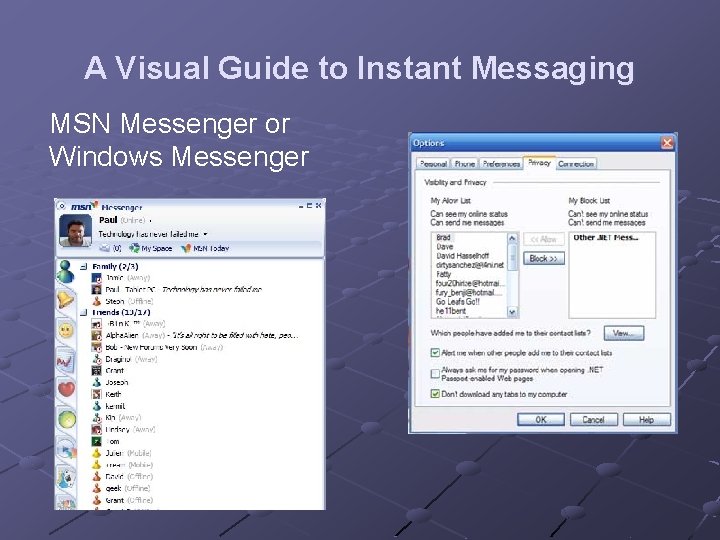This screenshot has height=540, width=720.
Task: Select the Privacy tab
Action: (539, 163)
